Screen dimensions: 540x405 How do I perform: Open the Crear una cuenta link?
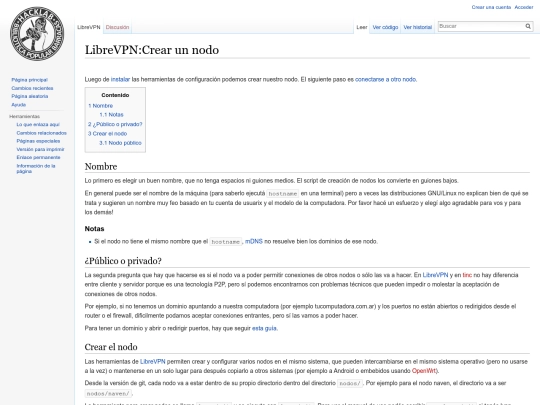[491, 7]
